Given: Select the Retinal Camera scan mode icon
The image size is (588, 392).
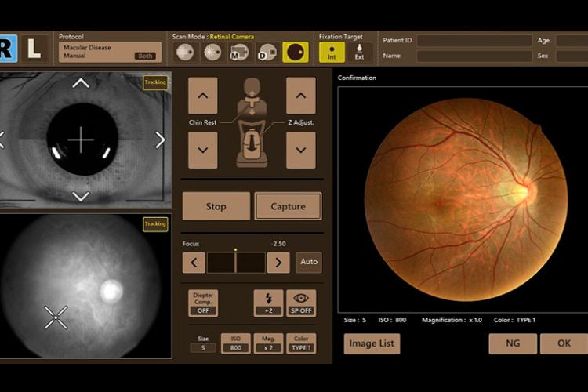Looking at the screenshot, I should click(x=296, y=53).
